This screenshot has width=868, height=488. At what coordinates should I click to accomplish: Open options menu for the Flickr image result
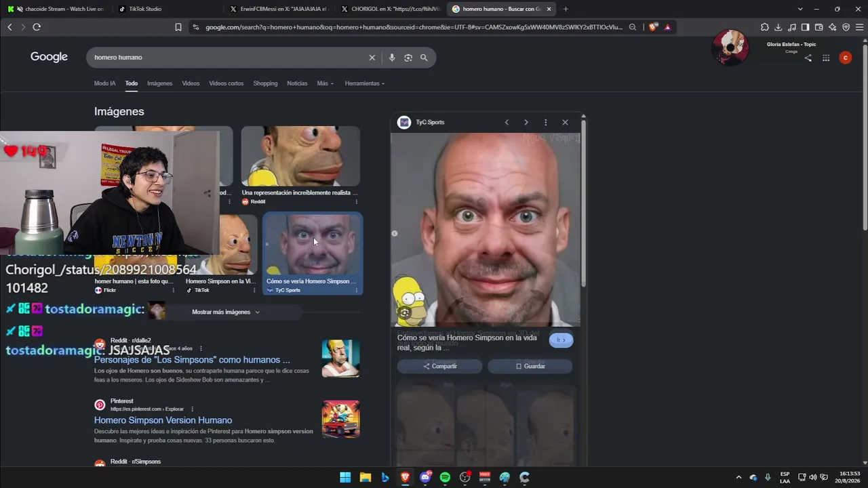[173, 290]
